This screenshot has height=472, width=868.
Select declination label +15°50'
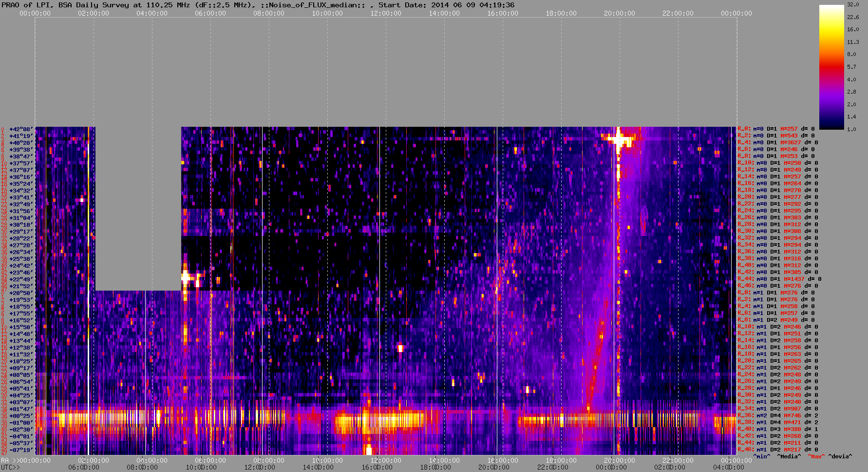pyautogui.click(x=21, y=327)
